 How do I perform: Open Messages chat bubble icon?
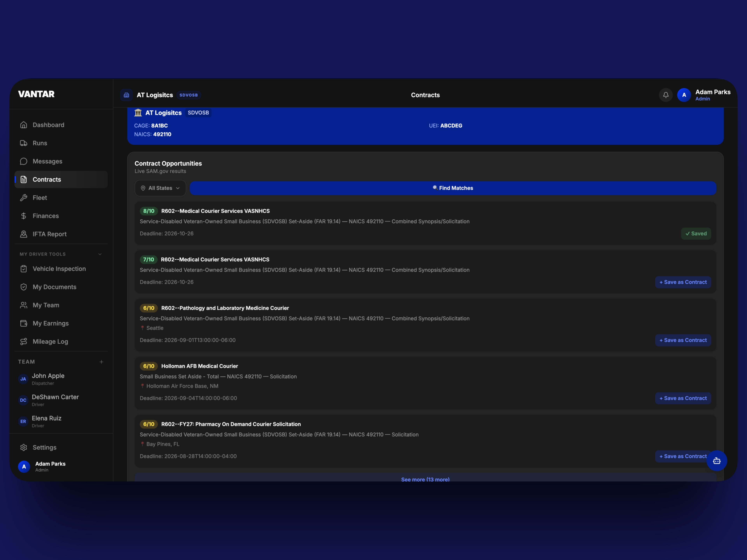[24, 161]
